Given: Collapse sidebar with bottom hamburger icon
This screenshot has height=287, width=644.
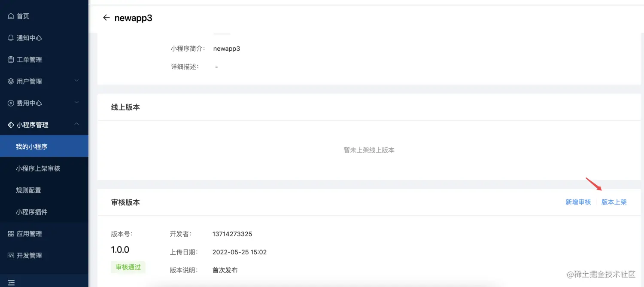Looking at the screenshot, I should (x=12, y=283).
